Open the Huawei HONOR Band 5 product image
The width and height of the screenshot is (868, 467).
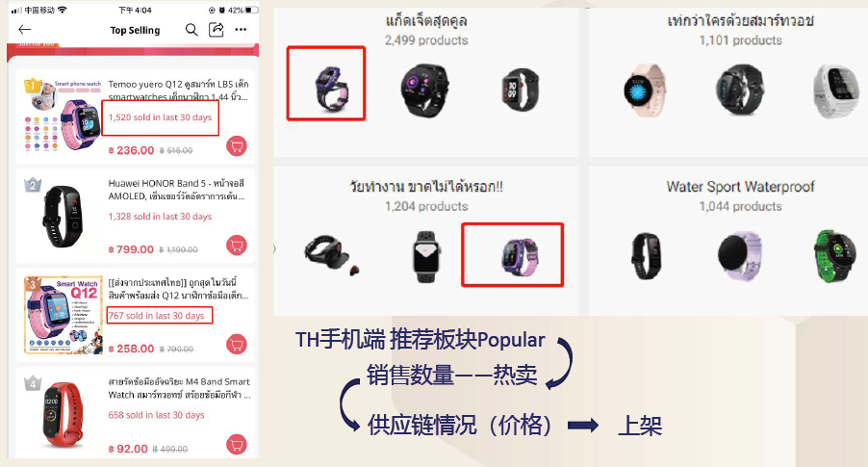(x=63, y=216)
